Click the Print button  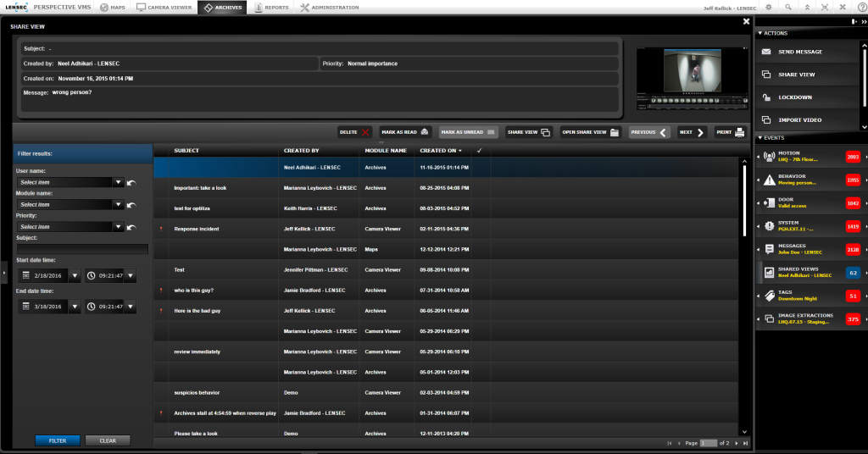[x=730, y=132]
